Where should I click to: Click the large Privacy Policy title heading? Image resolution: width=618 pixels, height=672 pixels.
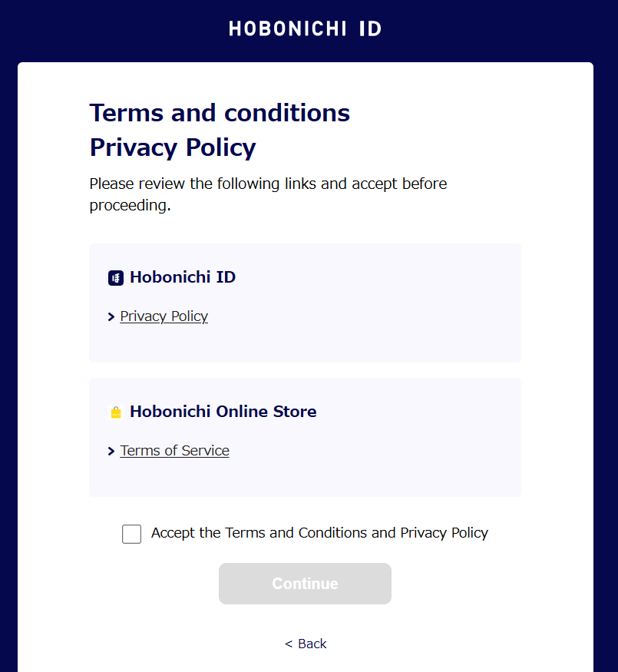point(173,147)
